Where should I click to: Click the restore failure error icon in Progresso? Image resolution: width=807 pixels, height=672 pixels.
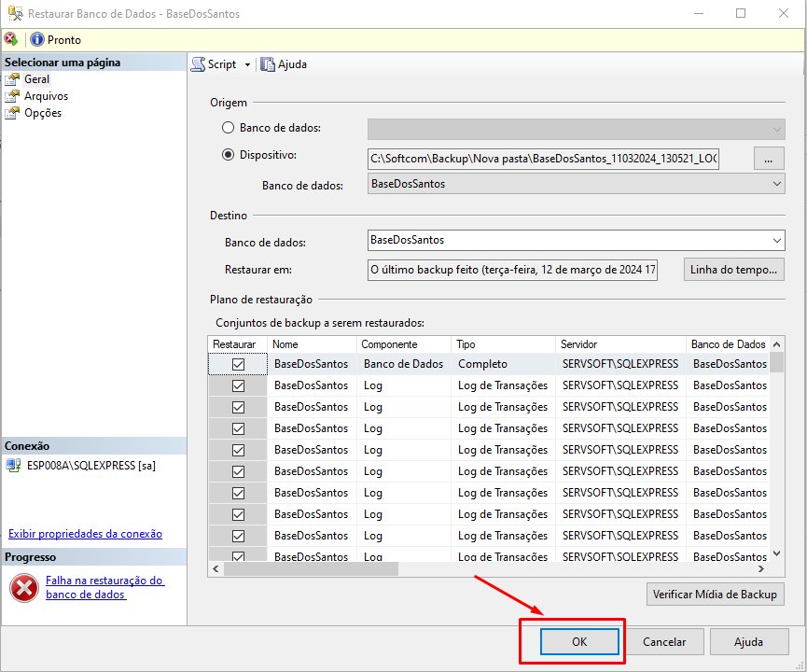coord(21,587)
